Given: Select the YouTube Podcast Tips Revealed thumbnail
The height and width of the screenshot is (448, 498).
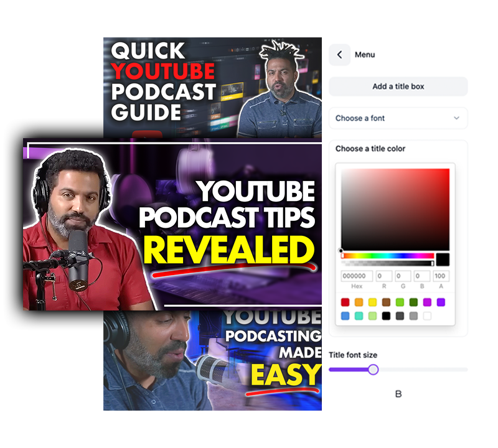Looking at the screenshot, I should coord(172,224).
